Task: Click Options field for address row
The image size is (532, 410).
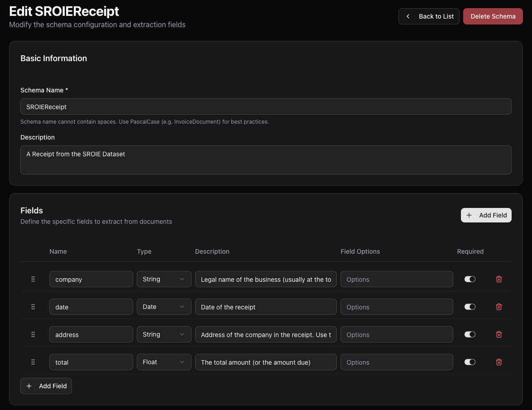Action: tap(397, 334)
